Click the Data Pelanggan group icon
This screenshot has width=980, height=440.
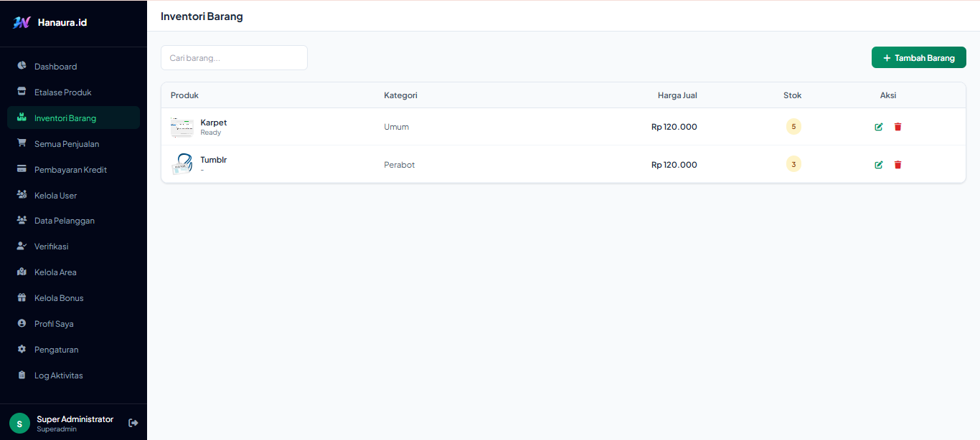[22, 221]
